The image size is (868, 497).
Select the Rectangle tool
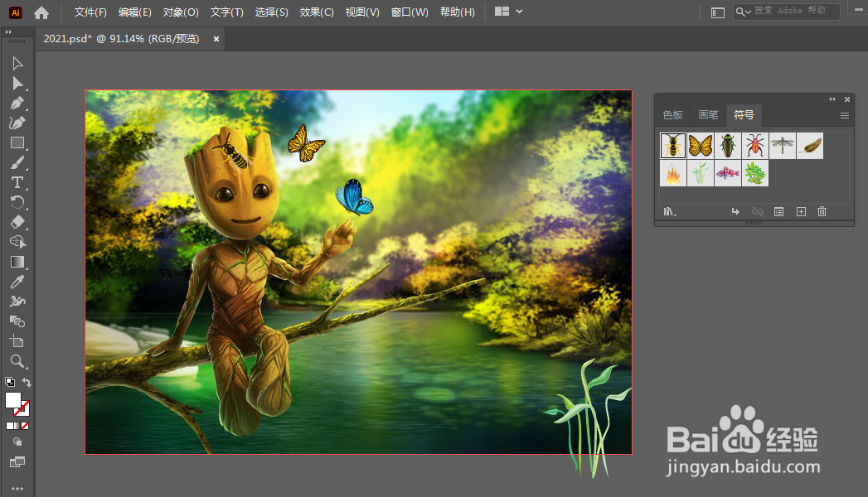(17, 142)
